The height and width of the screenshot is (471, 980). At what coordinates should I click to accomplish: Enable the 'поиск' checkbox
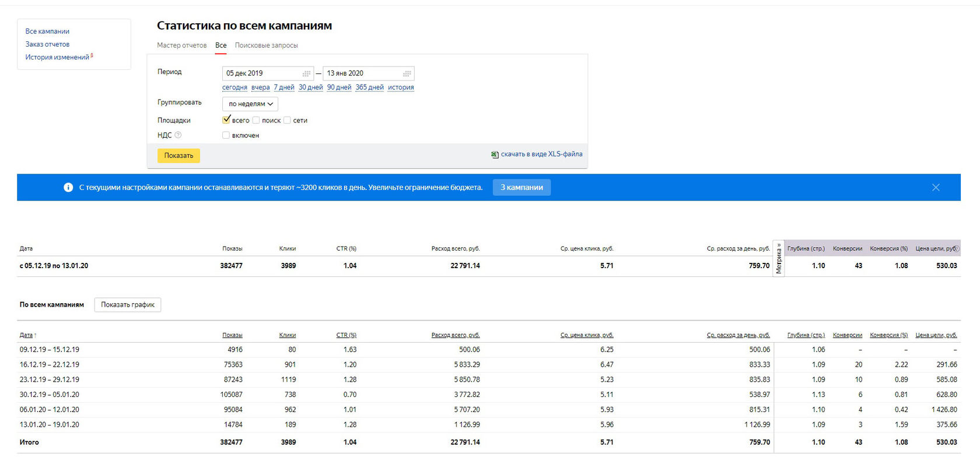point(256,120)
